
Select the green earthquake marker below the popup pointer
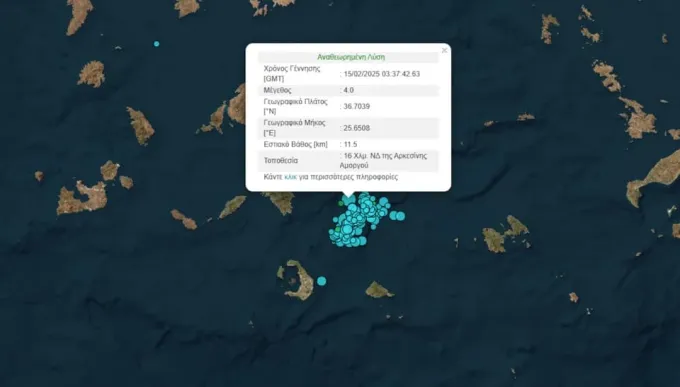(x=341, y=203)
